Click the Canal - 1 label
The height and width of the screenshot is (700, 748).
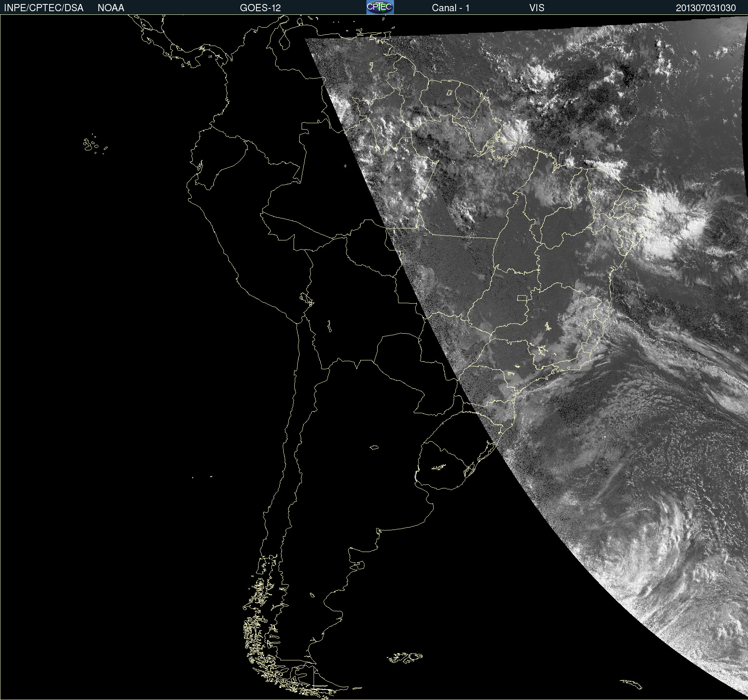[450, 8]
